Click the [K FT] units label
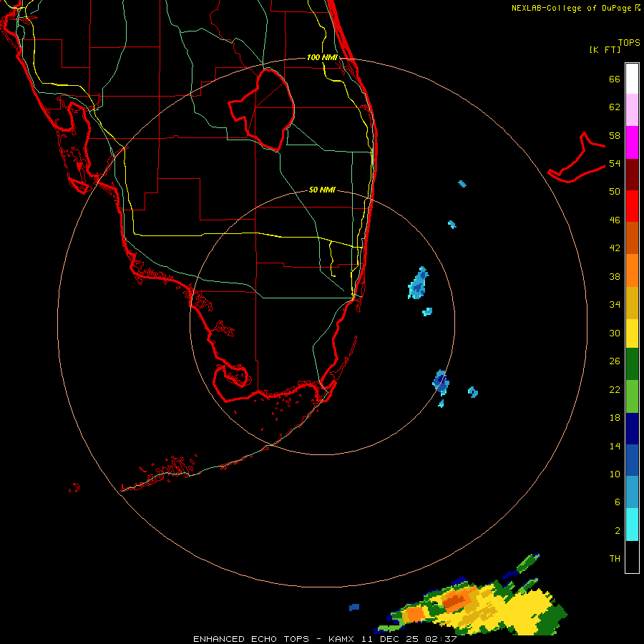The height and width of the screenshot is (644, 644). point(605,49)
